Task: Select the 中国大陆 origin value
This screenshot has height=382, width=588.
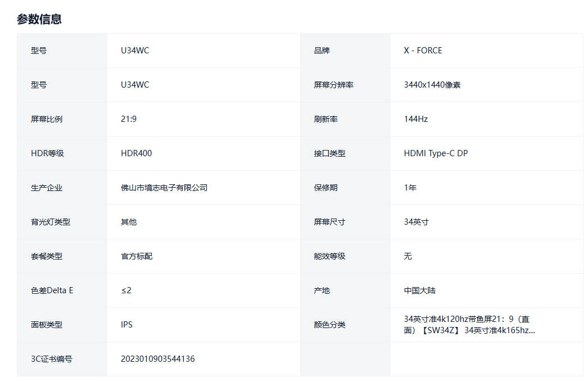Action: 419,290
